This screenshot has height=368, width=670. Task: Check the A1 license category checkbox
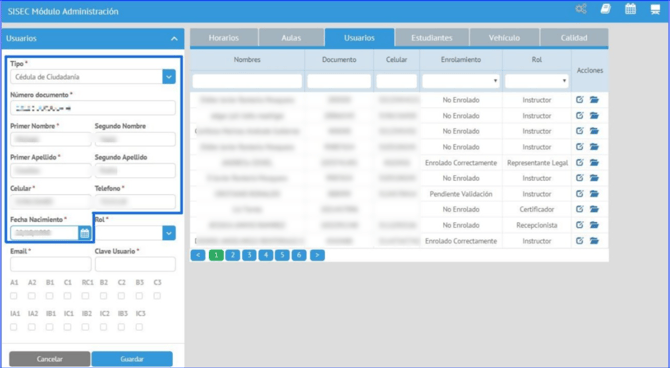[14, 296]
